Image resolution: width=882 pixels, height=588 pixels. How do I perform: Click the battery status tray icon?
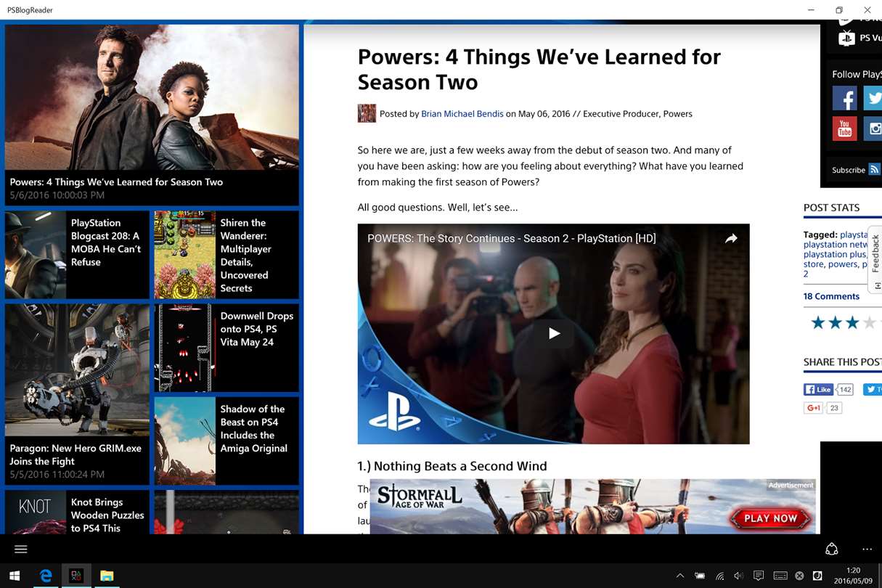click(700, 576)
